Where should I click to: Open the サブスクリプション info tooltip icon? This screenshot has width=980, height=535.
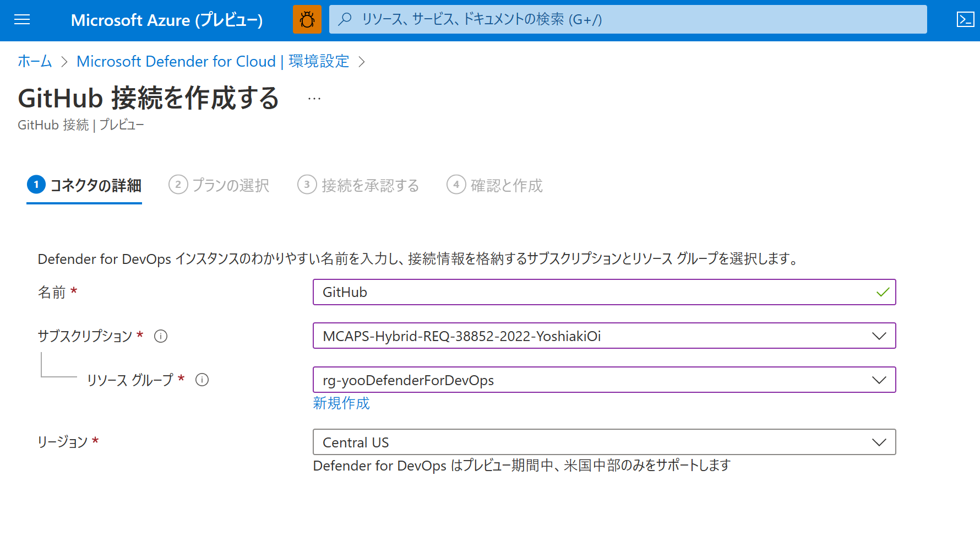click(x=160, y=336)
